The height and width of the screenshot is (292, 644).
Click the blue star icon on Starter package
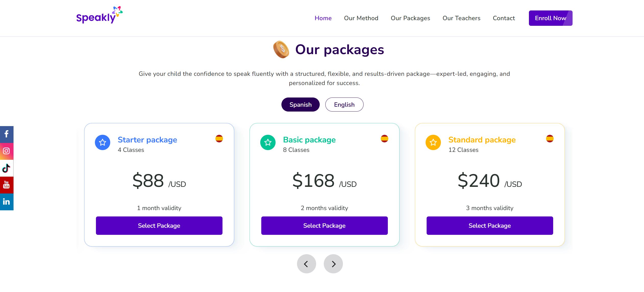pos(103,142)
